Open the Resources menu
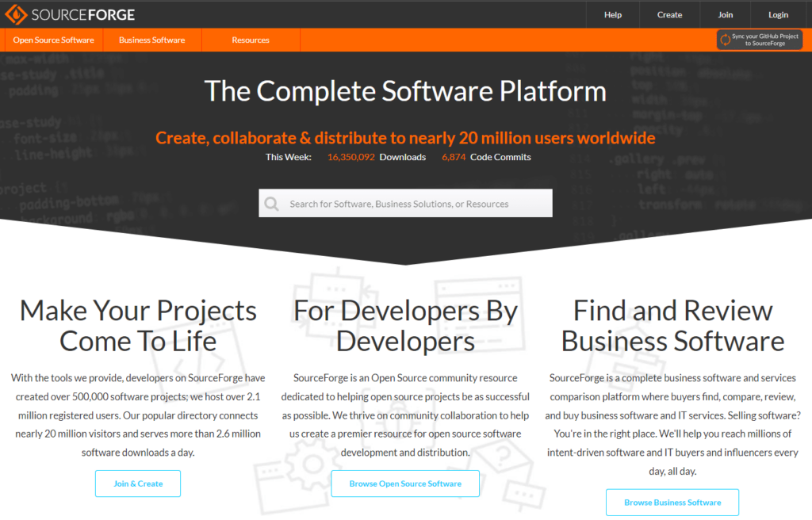 [x=251, y=39]
